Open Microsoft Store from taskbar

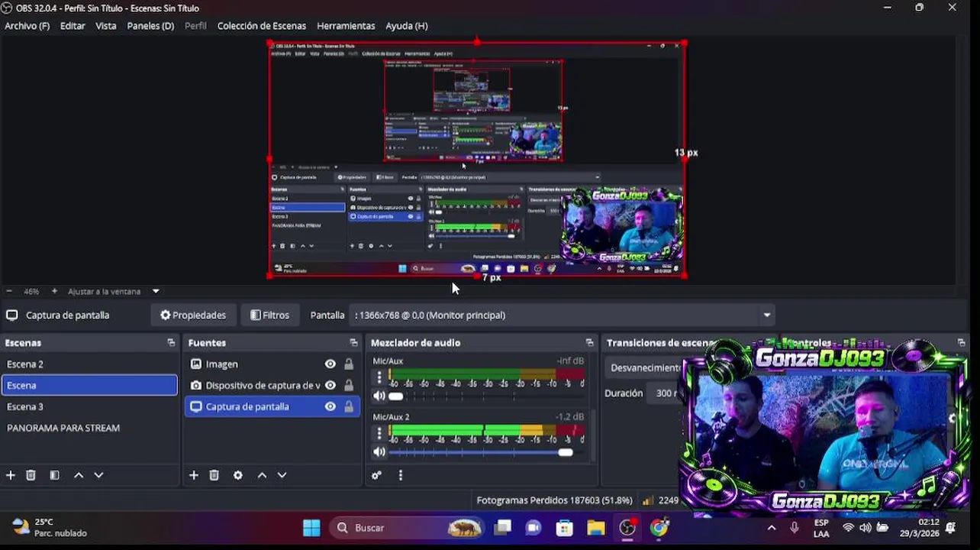tap(565, 528)
